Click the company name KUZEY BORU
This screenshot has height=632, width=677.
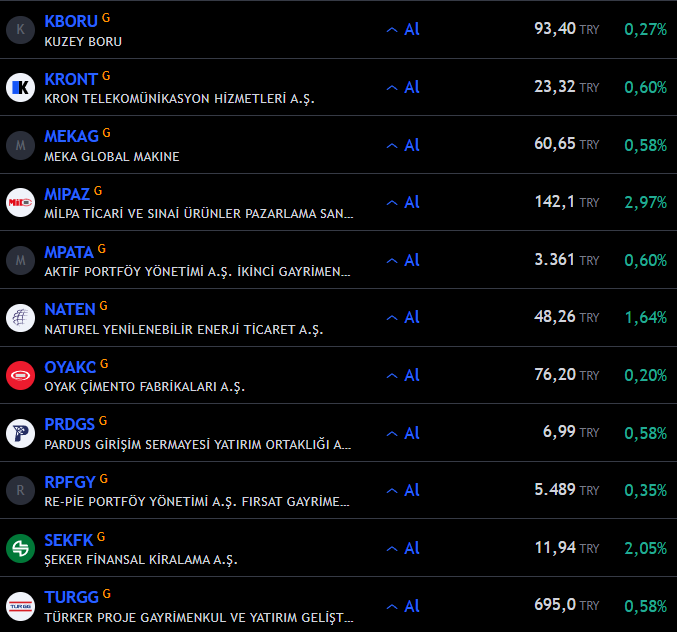[83, 41]
